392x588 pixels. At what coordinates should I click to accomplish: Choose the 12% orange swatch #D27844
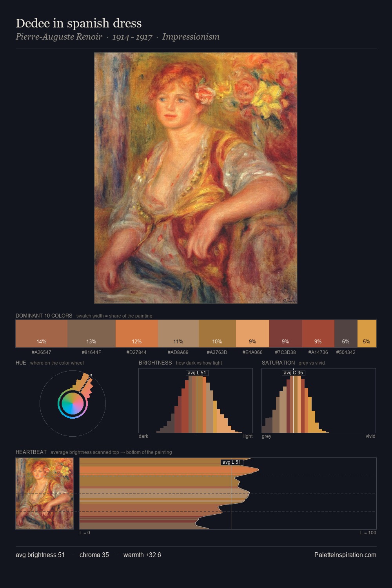tap(137, 334)
